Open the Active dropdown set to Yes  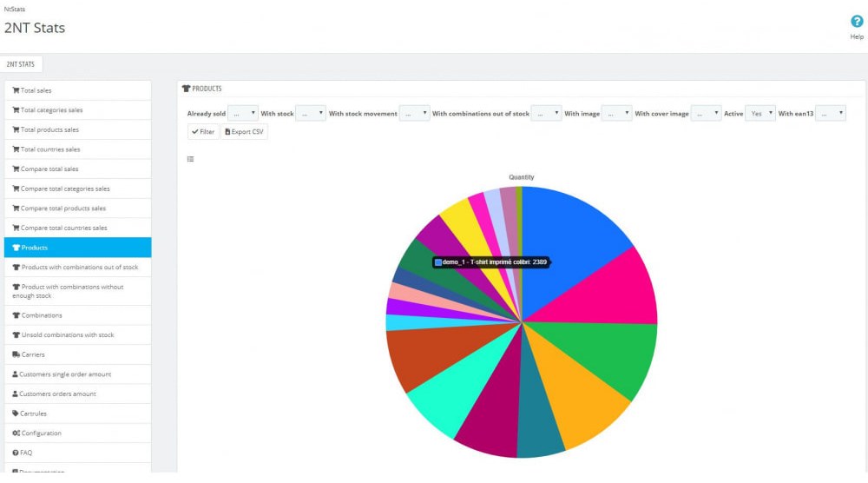tap(760, 113)
